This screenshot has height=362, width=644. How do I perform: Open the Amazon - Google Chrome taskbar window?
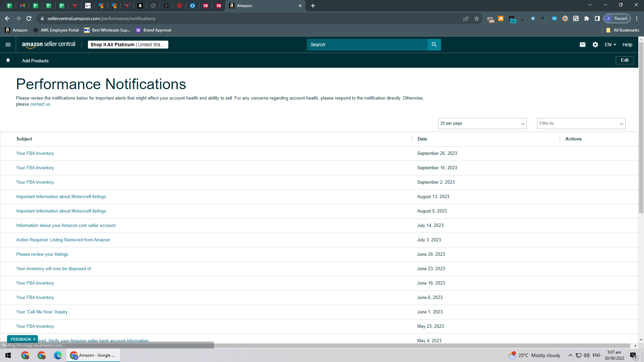(x=93, y=355)
